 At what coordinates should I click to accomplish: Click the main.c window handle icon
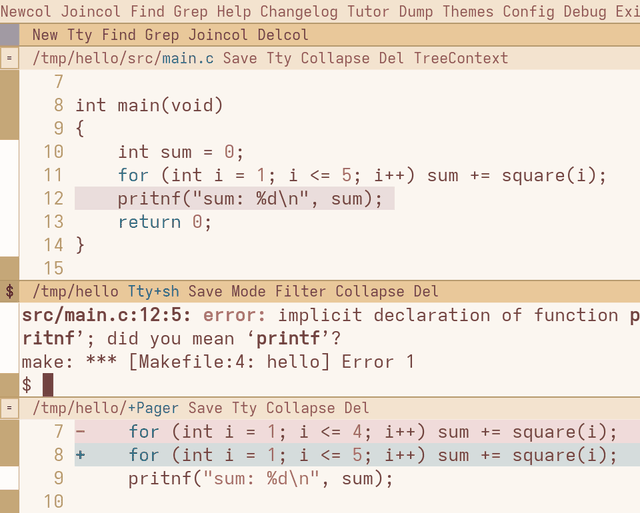9,58
